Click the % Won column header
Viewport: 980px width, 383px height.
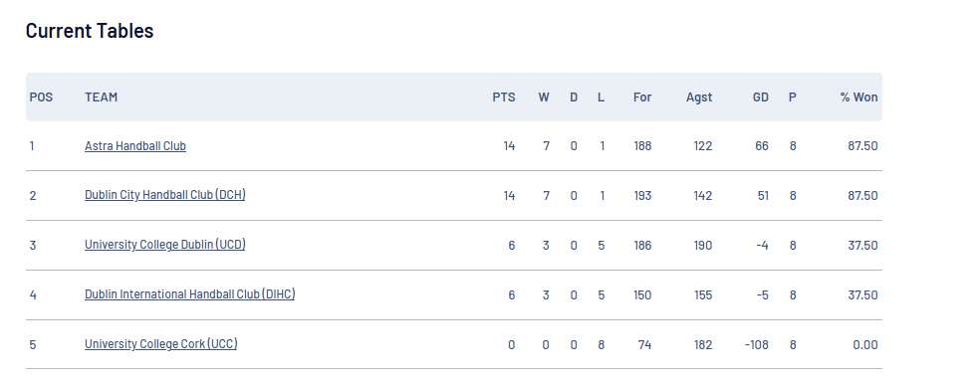point(858,97)
